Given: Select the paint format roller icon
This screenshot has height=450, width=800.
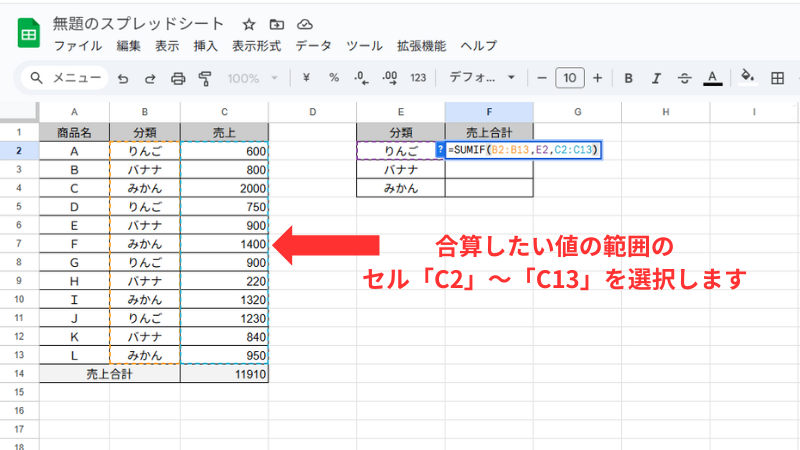Looking at the screenshot, I should pyautogui.click(x=205, y=79).
